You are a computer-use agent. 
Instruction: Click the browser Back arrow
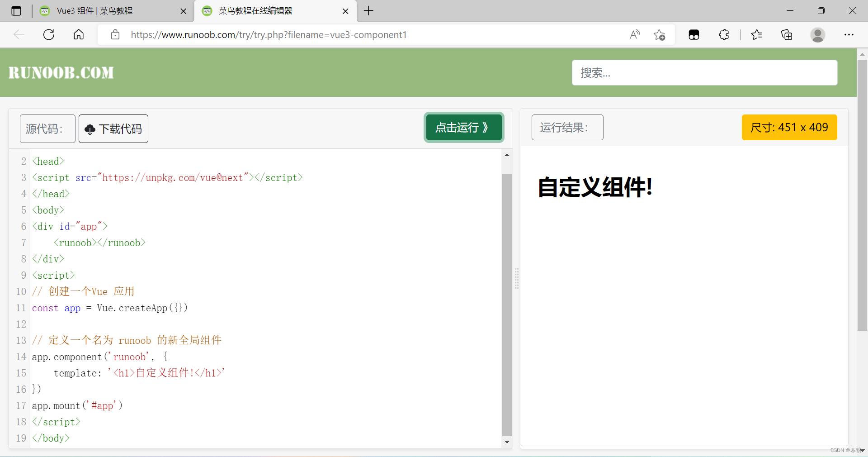19,34
